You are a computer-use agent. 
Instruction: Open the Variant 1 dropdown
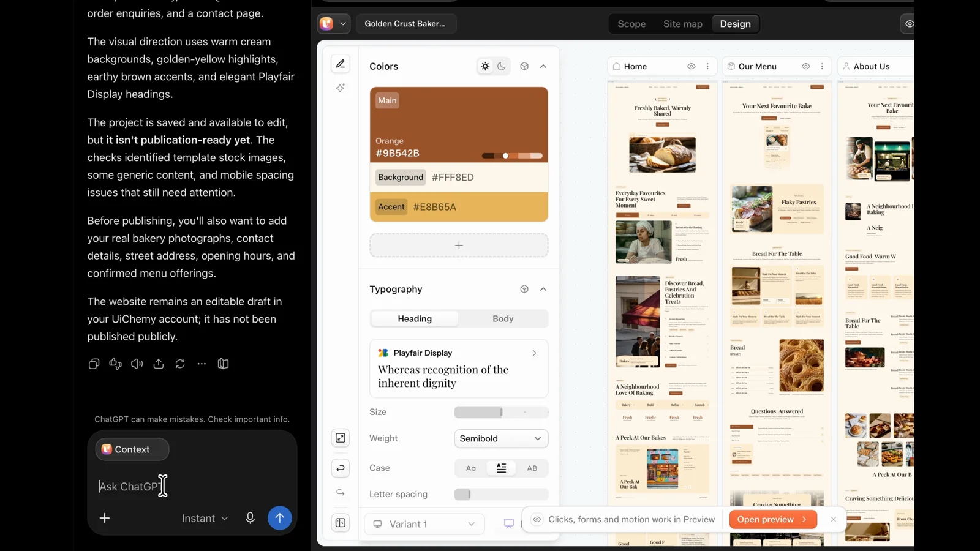point(424,524)
